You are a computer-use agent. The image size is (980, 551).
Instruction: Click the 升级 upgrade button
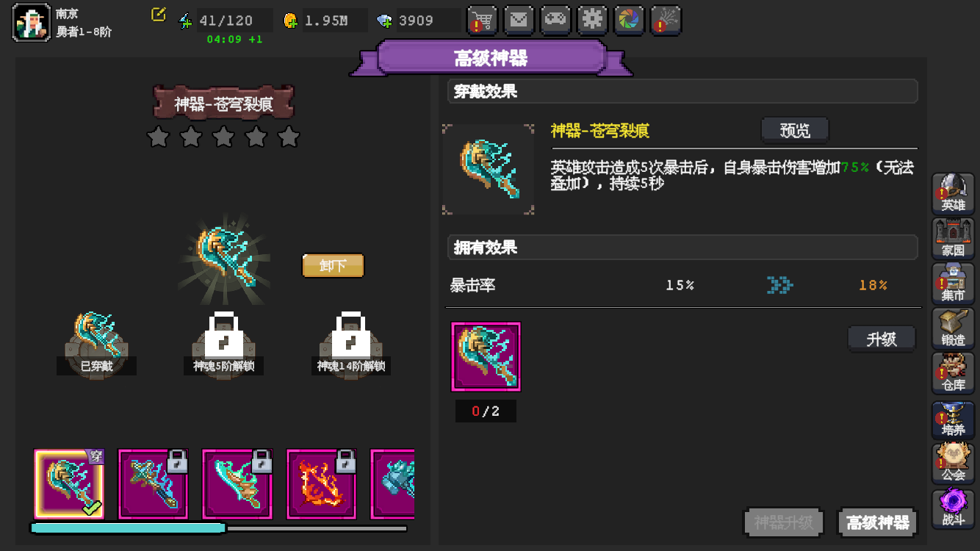882,339
